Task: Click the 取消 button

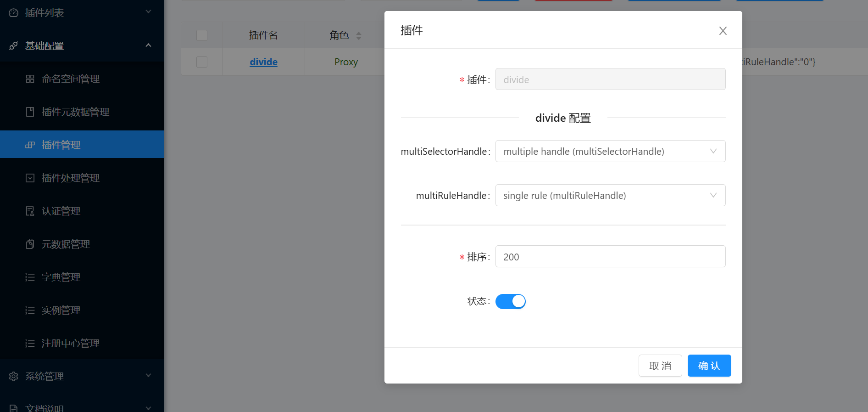Action: (x=660, y=366)
